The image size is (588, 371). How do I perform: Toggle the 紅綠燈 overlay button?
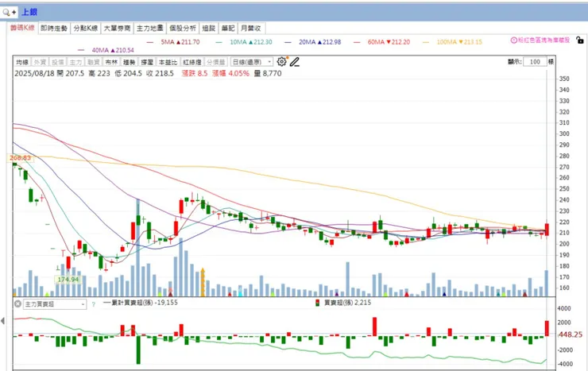[192, 62]
